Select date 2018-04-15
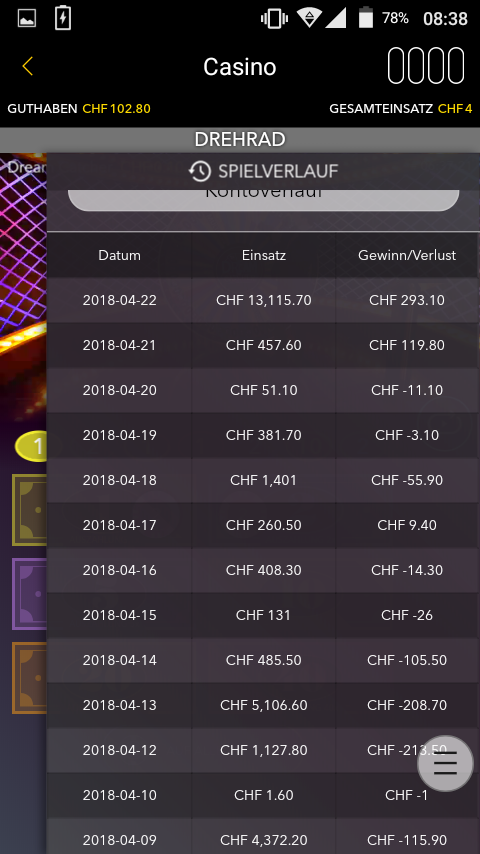 pos(119,615)
